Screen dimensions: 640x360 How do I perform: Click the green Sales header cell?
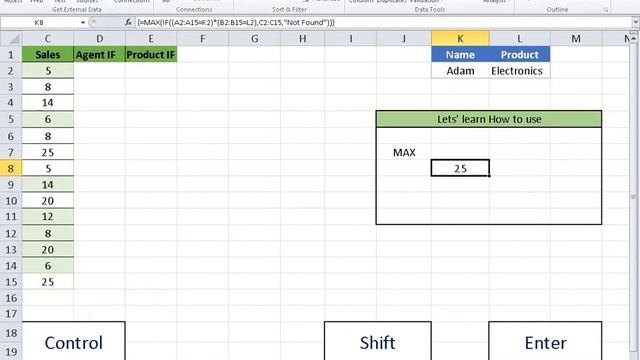pyautogui.click(x=48, y=55)
